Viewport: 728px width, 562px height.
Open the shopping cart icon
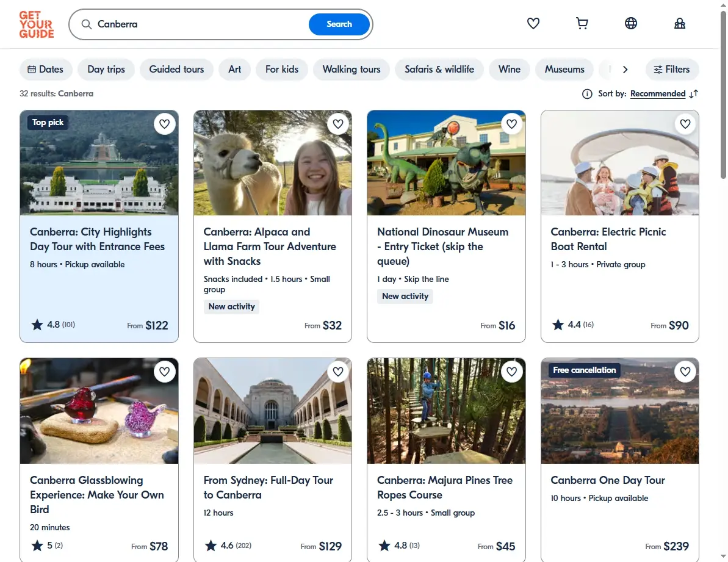point(582,23)
